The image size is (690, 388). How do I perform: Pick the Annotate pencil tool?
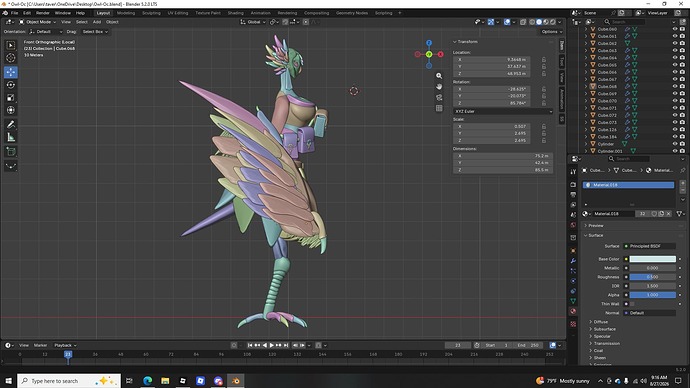pyautogui.click(x=11, y=125)
